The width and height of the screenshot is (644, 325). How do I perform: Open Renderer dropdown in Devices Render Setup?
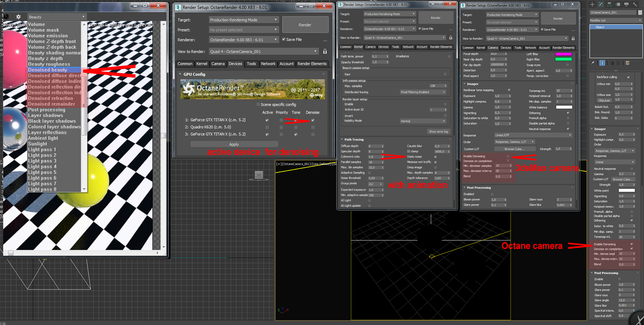coord(244,40)
